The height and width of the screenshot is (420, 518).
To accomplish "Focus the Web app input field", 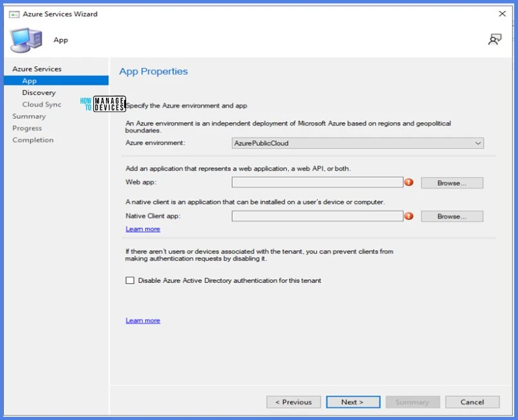I will pos(317,182).
